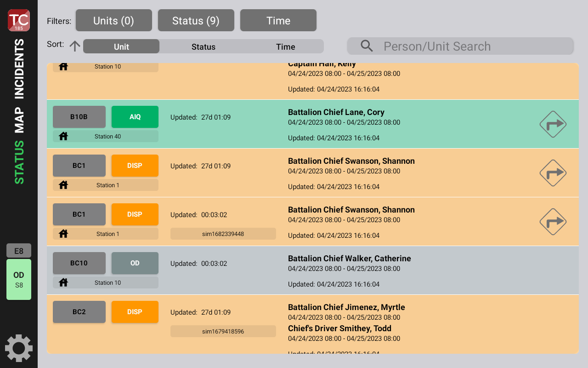Click the home icon in the BC10 row

pyautogui.click(x=63, y=282)
